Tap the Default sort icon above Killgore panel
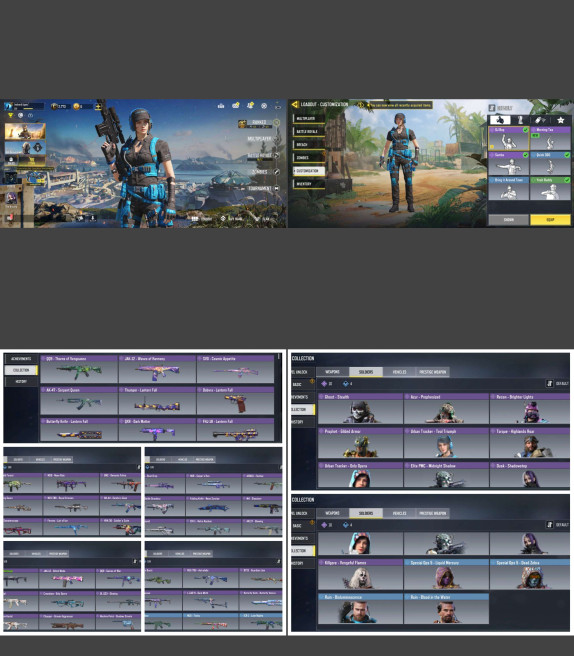This screenshot has width=574, height=656. coord(550,524)
